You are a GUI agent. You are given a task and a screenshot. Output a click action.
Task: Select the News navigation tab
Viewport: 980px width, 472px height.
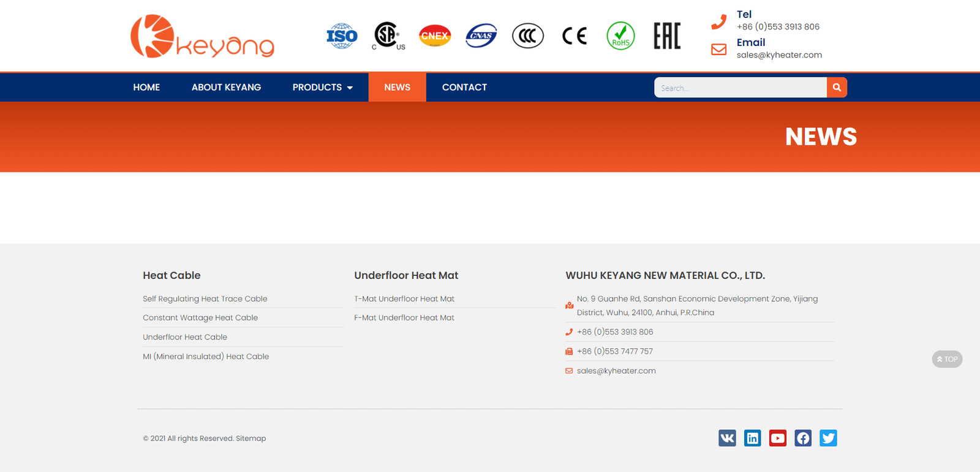tap(397, 88)
